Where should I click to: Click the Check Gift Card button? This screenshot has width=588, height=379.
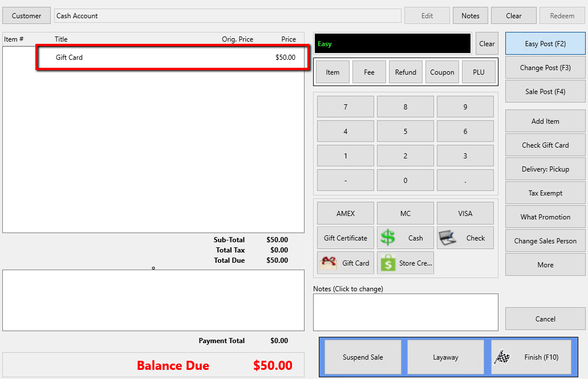pyautogui.click(x=545, y=145)
